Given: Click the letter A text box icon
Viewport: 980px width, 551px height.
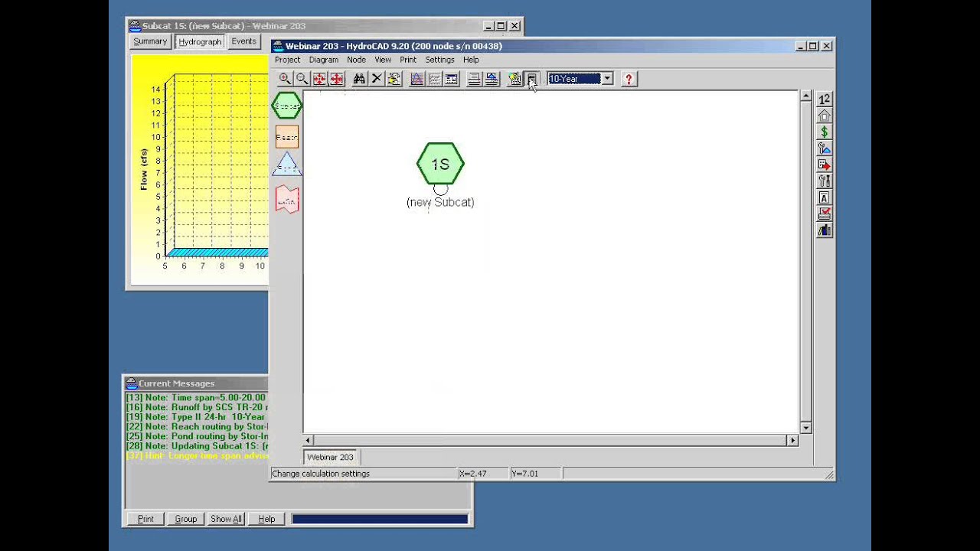Looking at the screenshot, I should (824, 198).
